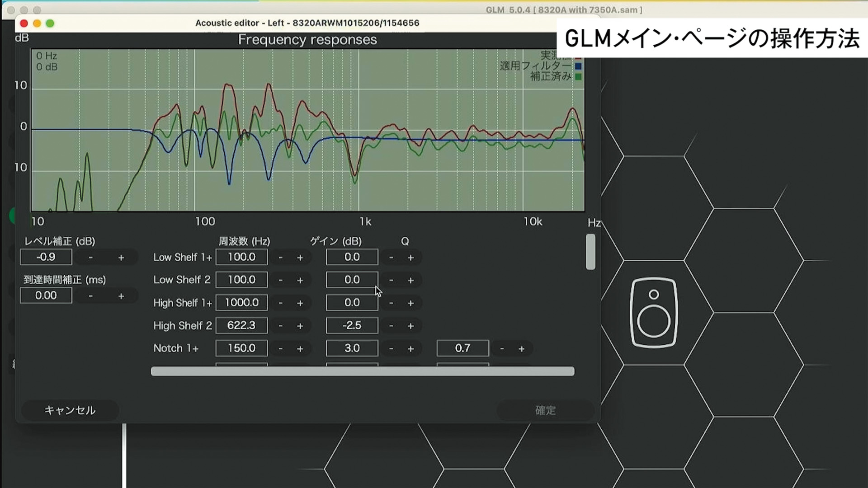Decrease High Shelf 1+ frequency

[x=280, y=303]
